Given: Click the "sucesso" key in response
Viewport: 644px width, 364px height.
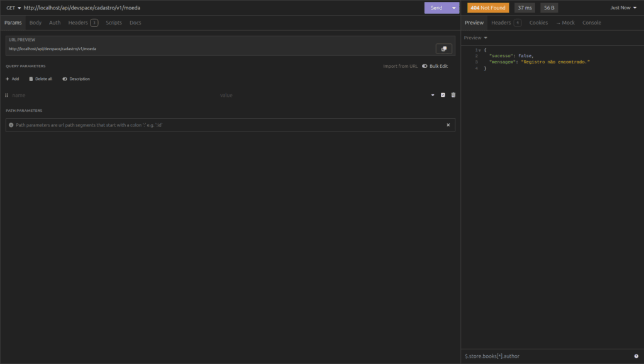Looking at the screenshot, I should (x=501, y=56).
